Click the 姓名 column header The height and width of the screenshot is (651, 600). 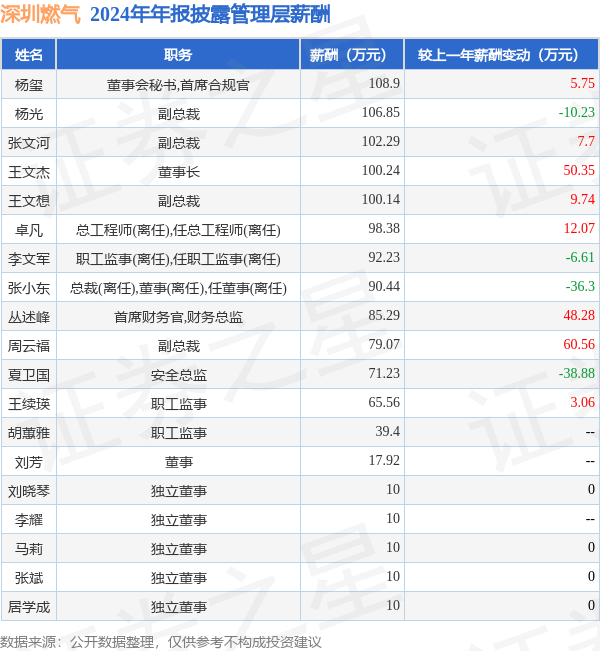(x=29, y=54)
